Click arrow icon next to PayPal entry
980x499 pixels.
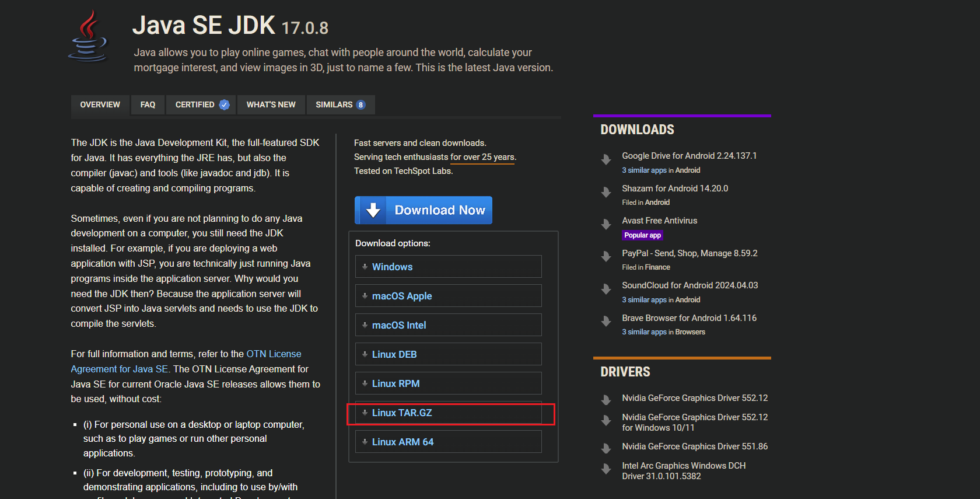tap(606, 257)
